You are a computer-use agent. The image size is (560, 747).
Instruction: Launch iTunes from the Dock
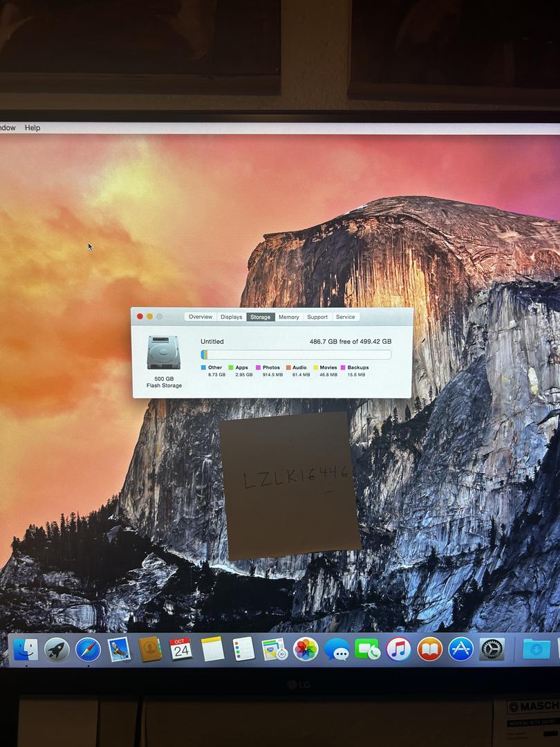399,649
